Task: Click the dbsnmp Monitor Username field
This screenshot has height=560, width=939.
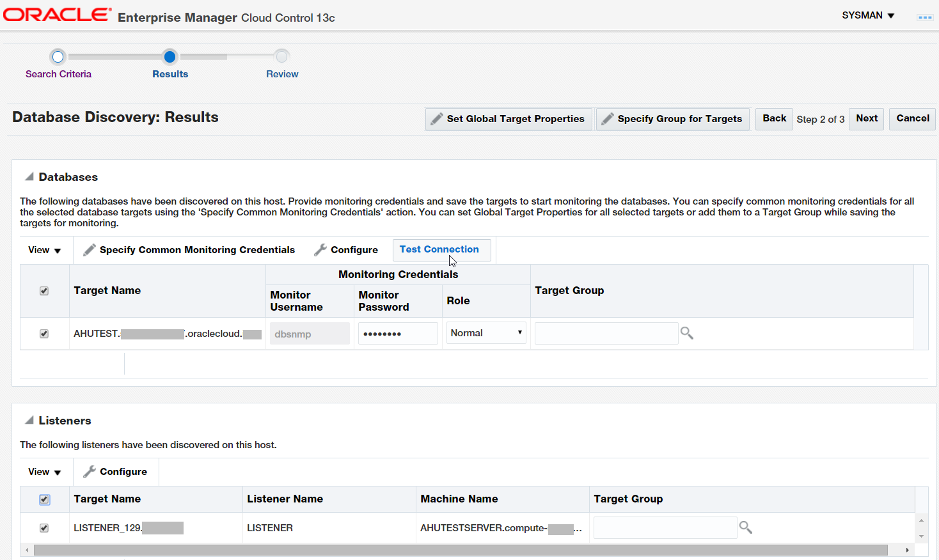Action: coord(310,333)
